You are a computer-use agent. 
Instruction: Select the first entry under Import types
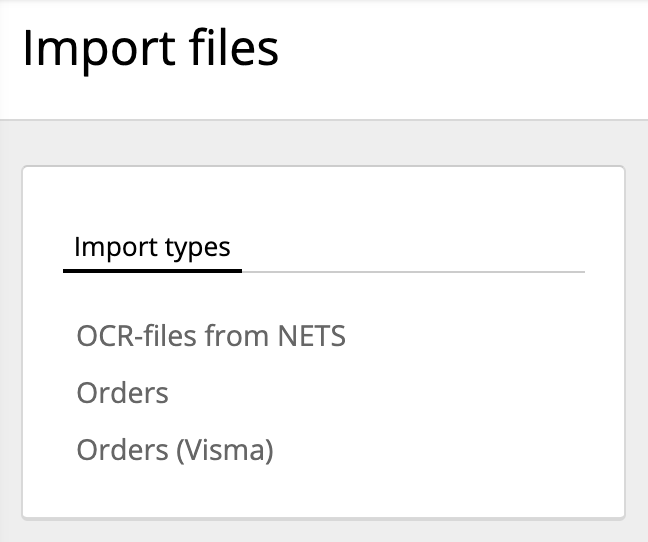coord(211,336)
